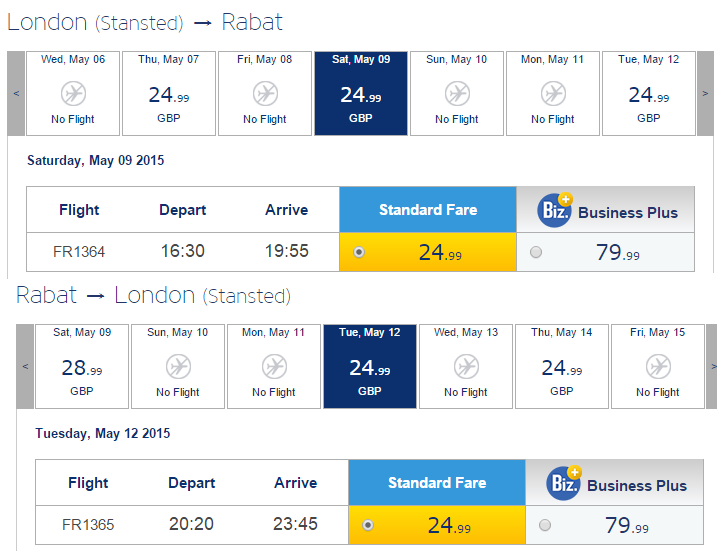Click no-flight plane icon for Wed, May 13
Screen dimensions: 717x551
(466, 367)
